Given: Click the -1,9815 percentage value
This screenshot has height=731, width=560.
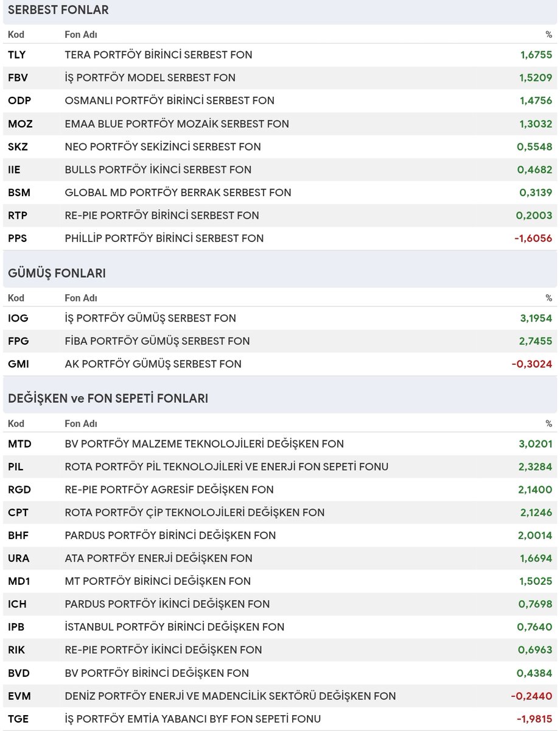Looking at the screenshot, I should (x=533, y=719).
